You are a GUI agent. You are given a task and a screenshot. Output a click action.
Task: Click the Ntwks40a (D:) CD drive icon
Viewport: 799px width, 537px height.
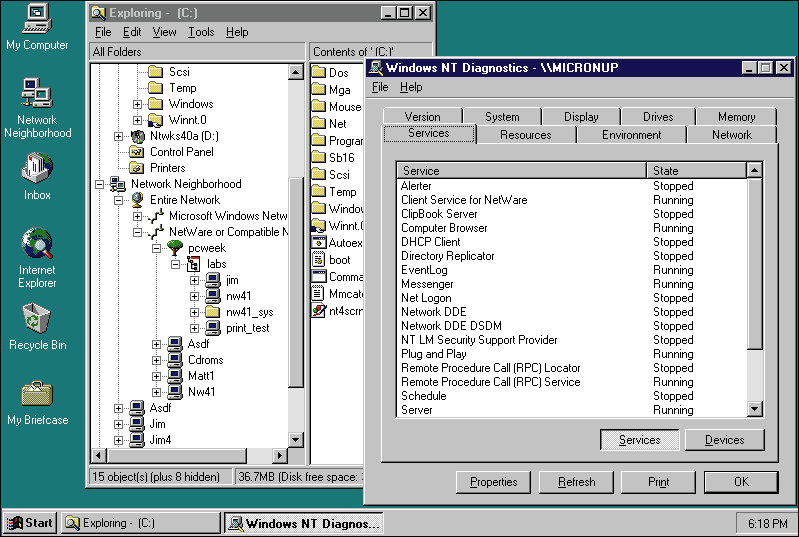tap(138, 136)
